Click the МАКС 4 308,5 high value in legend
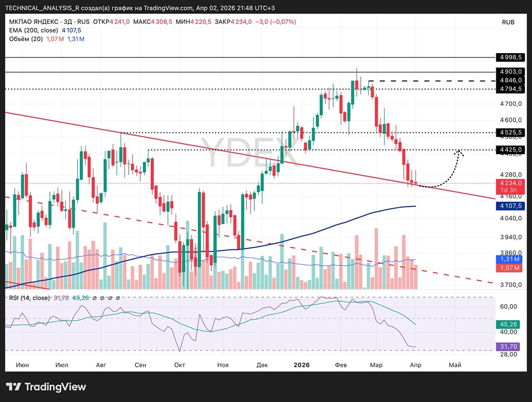The image size is (532, 402). [x=153, y=22]
